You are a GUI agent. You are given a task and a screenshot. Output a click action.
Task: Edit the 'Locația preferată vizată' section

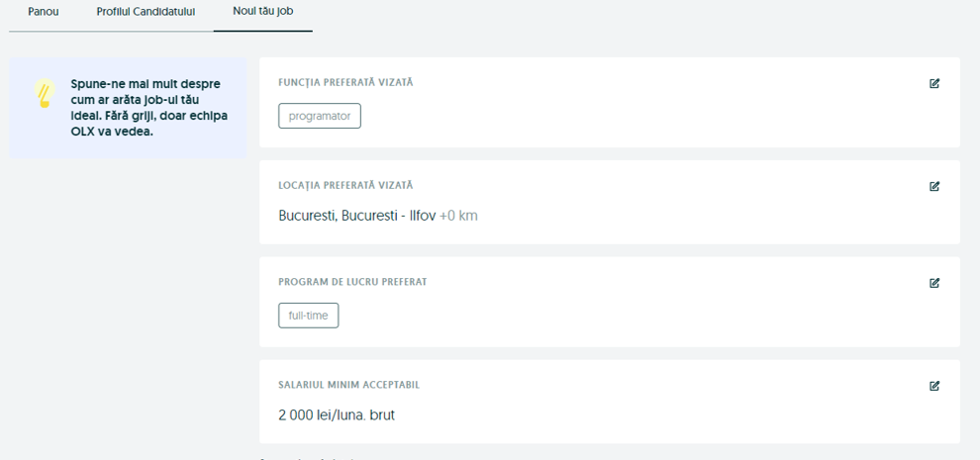click(934, 187)
